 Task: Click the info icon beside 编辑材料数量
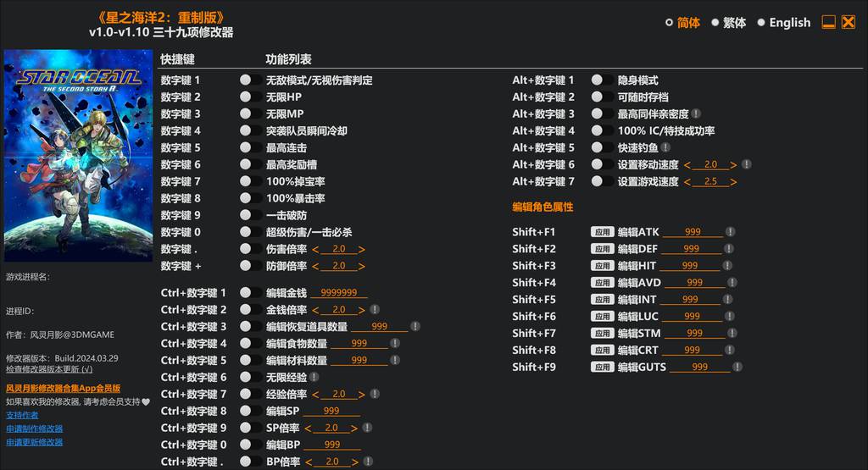[395, 361]
